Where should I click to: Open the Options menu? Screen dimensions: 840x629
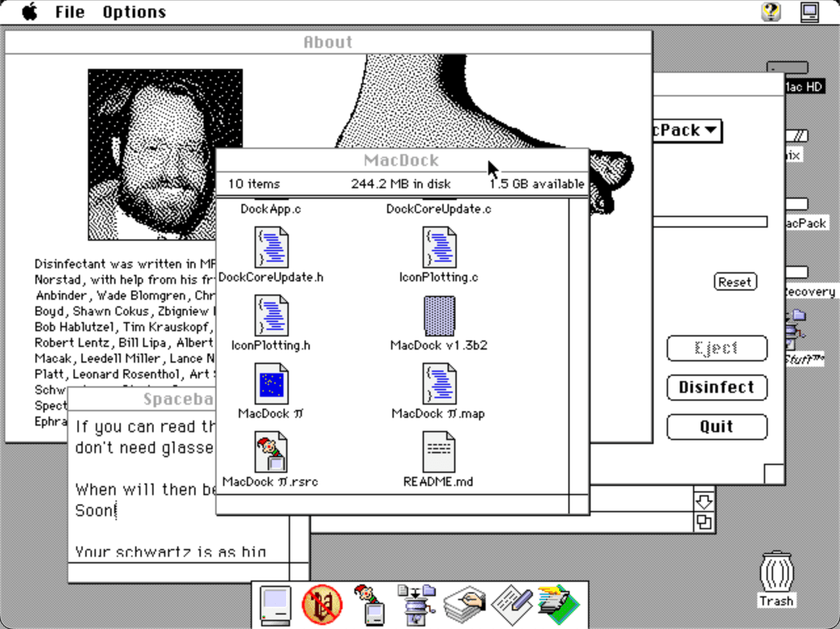click(134, 12)
